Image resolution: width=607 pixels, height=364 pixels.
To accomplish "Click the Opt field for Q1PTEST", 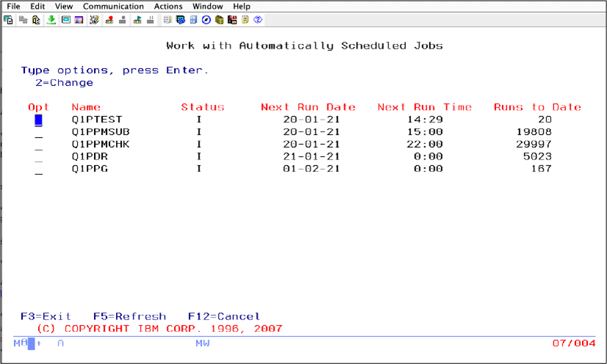I will [x=39, y=120].
